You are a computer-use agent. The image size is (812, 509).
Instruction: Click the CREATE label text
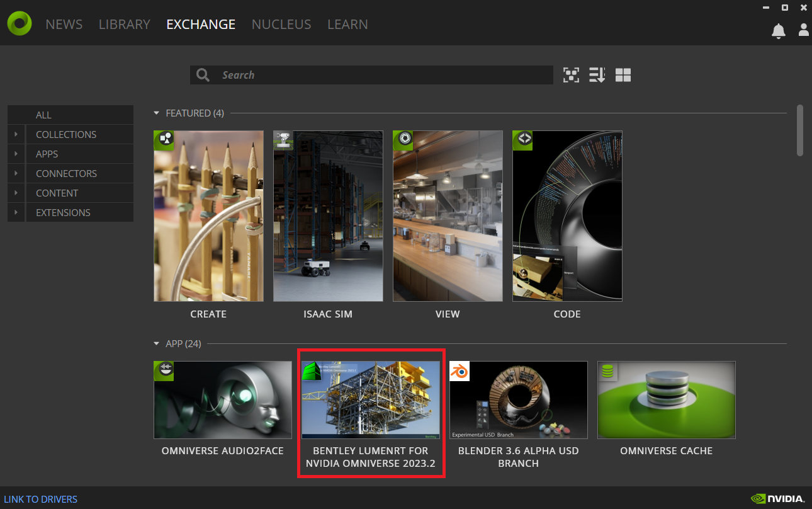pos(208,314)
